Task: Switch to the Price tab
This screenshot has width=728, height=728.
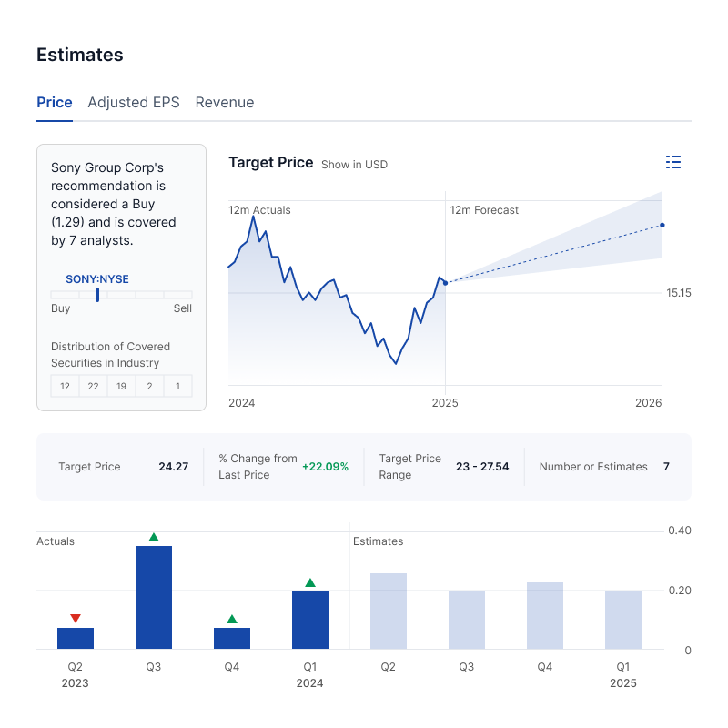Action: [55, 103]
